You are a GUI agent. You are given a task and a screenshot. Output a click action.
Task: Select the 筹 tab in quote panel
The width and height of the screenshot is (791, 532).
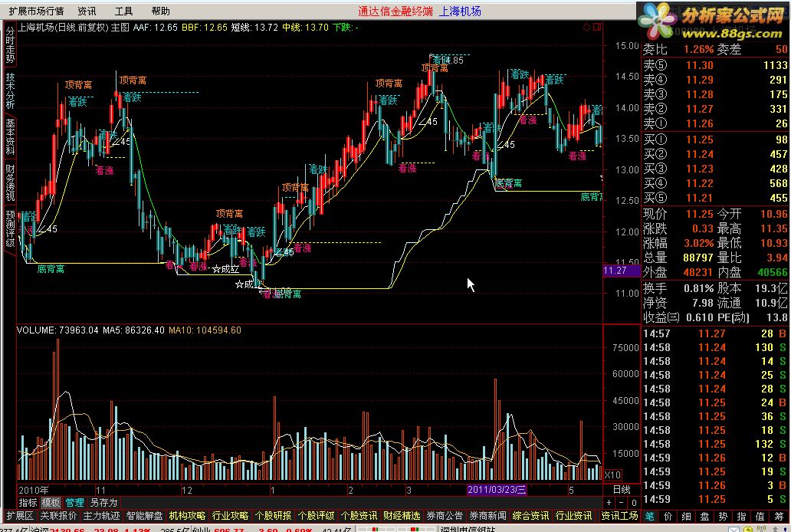(780, 516)
